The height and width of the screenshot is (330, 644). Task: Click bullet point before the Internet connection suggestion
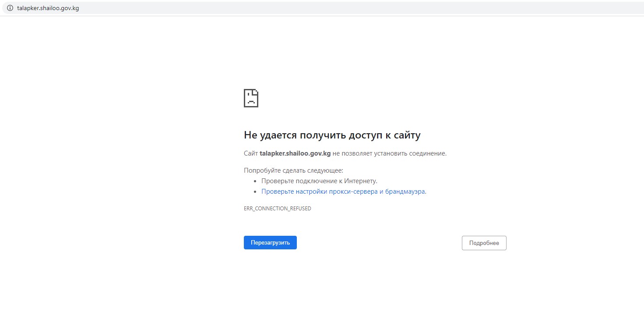pyautogui.click(x=255, y=181)
